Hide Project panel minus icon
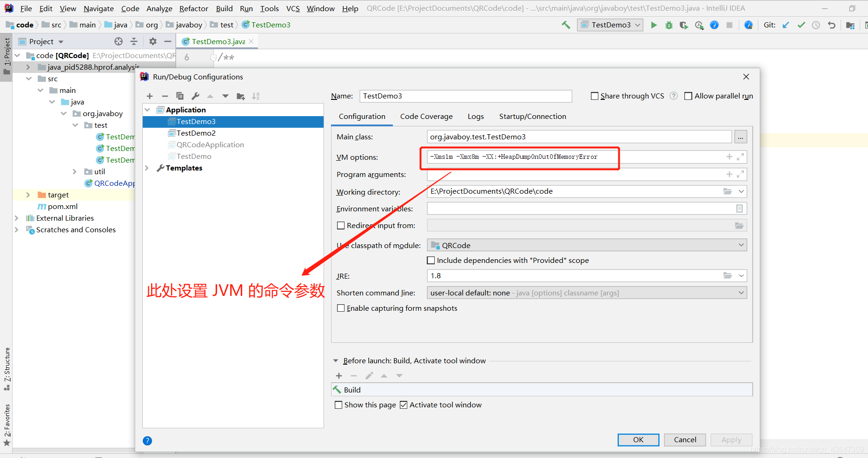Image resolution: width=868 pixels, height=458 pixels. (168, 41)
